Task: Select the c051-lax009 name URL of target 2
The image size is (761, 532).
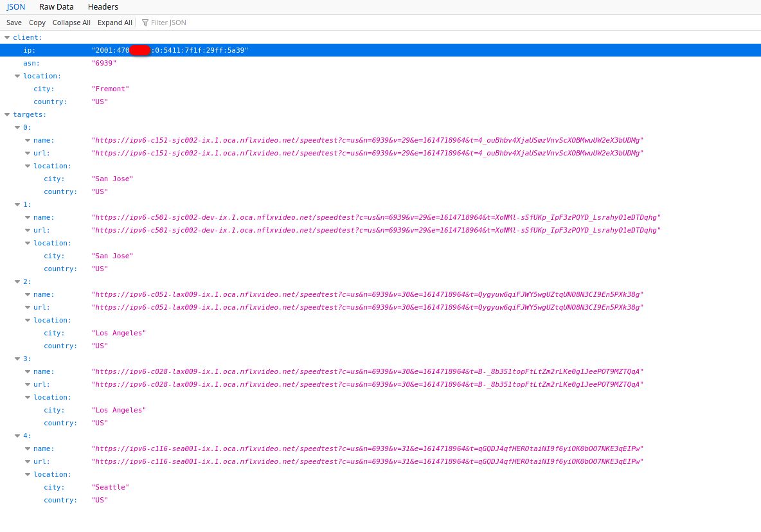Action: pyautogui.click(x=368, y=294)
